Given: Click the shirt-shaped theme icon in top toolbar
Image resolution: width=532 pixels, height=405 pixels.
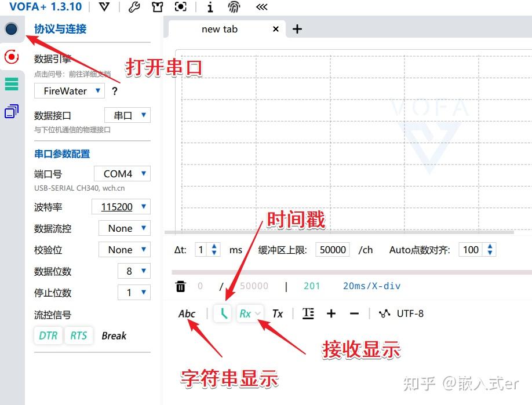Looking at the screenshot, I should pyautogui.click(x=157, y=8).
